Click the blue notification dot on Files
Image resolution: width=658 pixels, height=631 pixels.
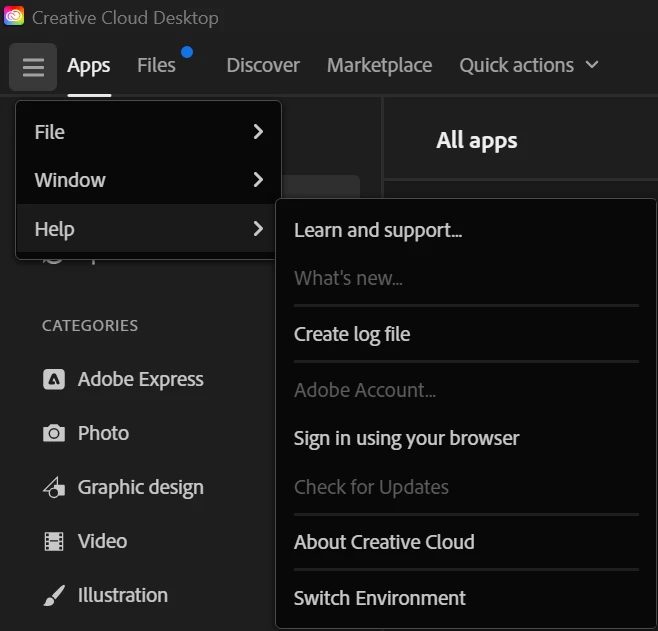pos(187,52)
